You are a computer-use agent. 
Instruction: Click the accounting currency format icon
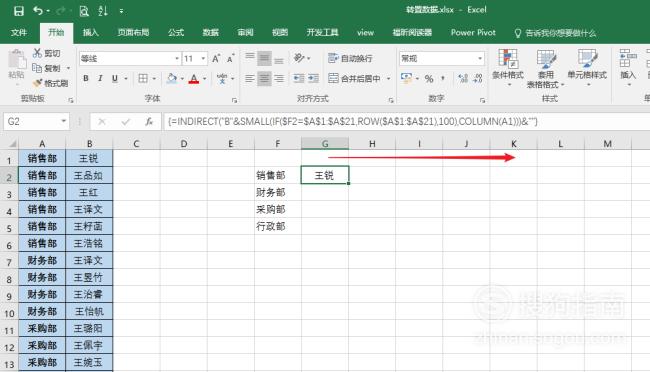click(x=406, y=78)
